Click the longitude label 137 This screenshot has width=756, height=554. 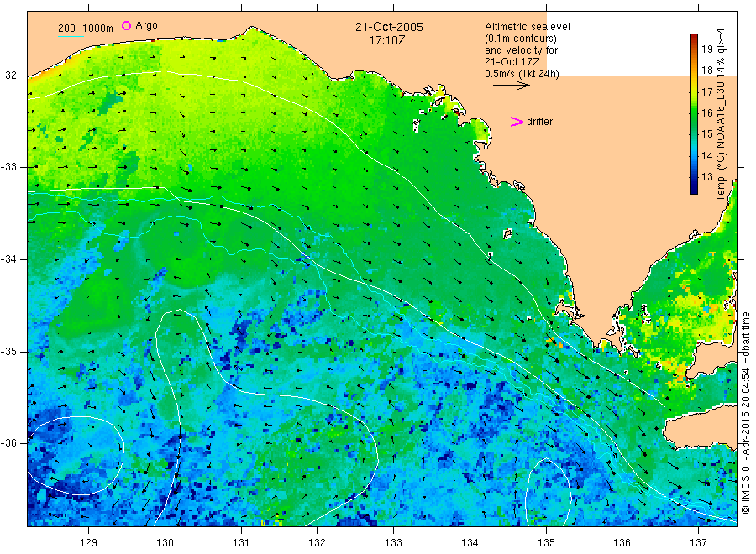click(x=698, y=543)
